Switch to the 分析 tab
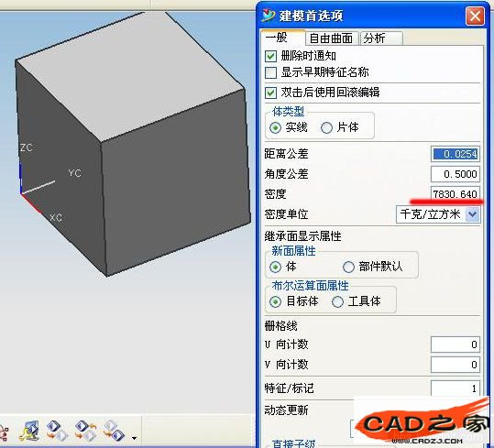Screen dimensions: 494x448 [x=381, y=38]
